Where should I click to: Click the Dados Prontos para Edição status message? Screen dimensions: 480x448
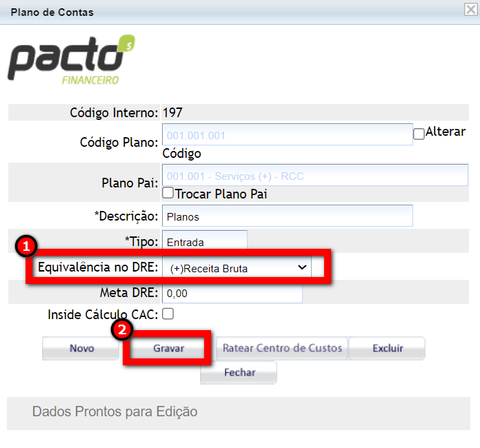point(114,411)
